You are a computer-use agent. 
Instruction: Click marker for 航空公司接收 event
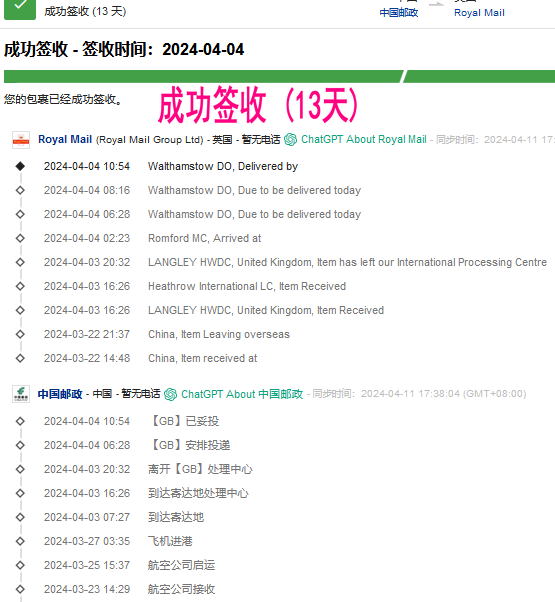[x=20, y=589]
